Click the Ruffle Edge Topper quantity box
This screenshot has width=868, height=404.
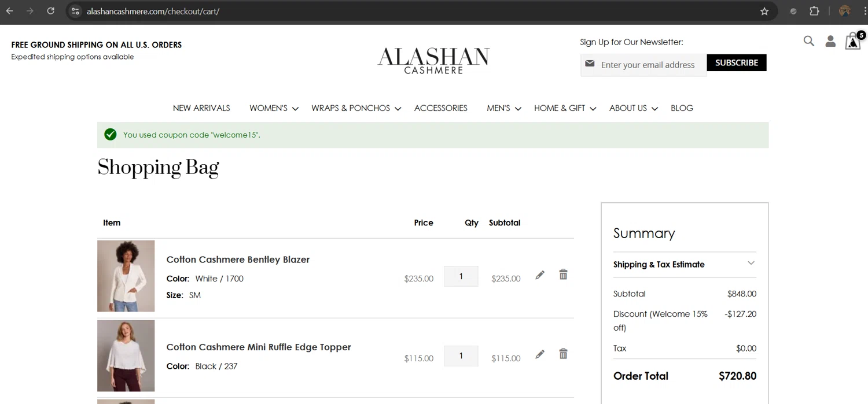pyautogui.click(x=461, y=356)
